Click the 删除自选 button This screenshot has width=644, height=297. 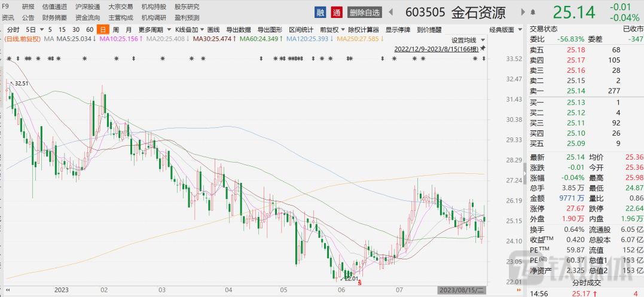(364, 13)
